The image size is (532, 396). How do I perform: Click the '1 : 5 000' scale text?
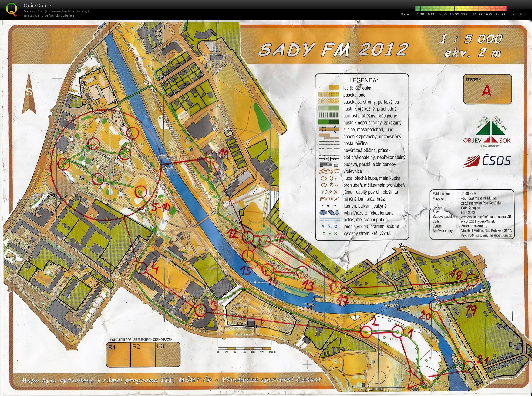[x=472, y=39]
